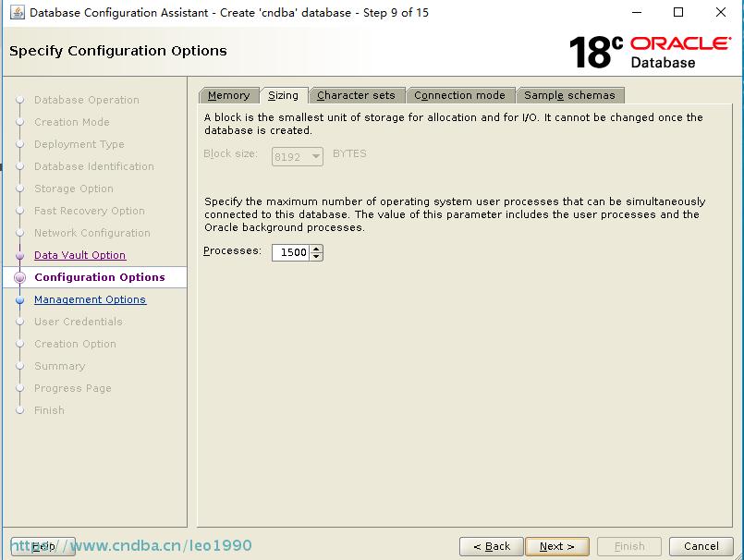Screen dimensions: 744x560
Task: Cancel the database creation wizard
Action: (x=701, y=546)
